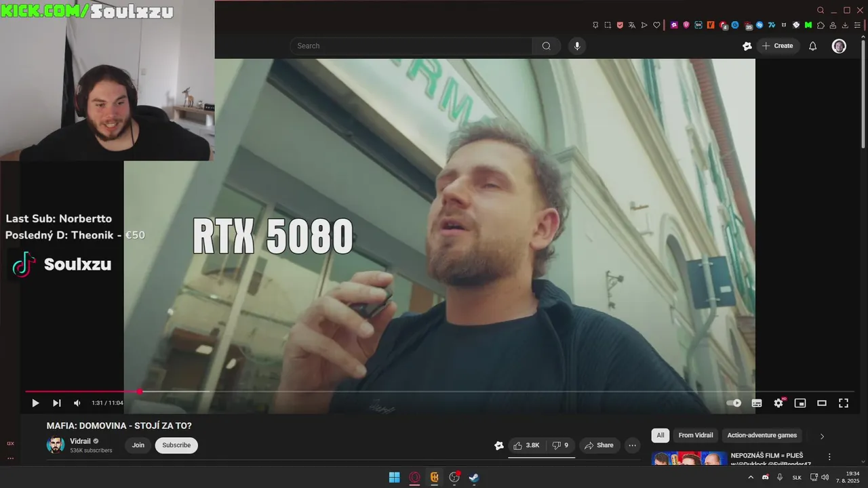
Task: Click the sparkle icon beside Create
Action: coord(747,45)
